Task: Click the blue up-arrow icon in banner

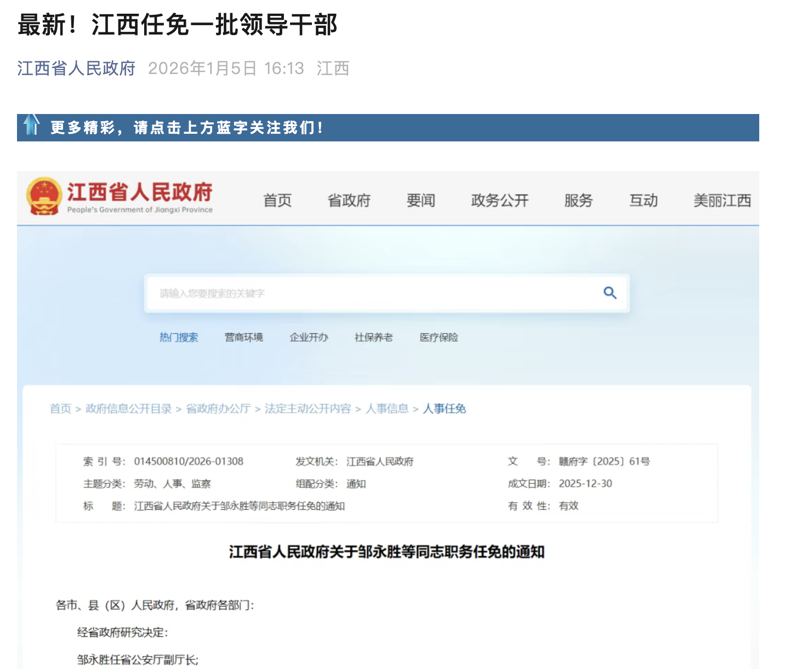Action: pos(32,125)
